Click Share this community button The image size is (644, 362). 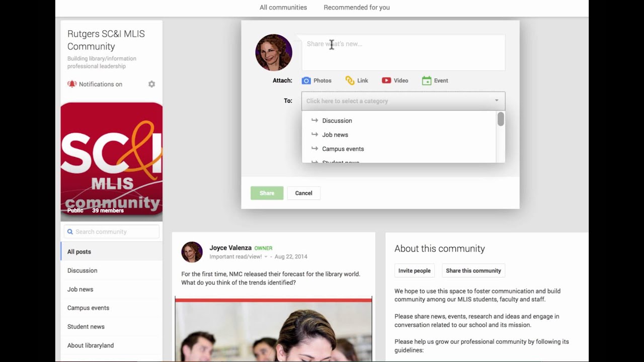473,270
